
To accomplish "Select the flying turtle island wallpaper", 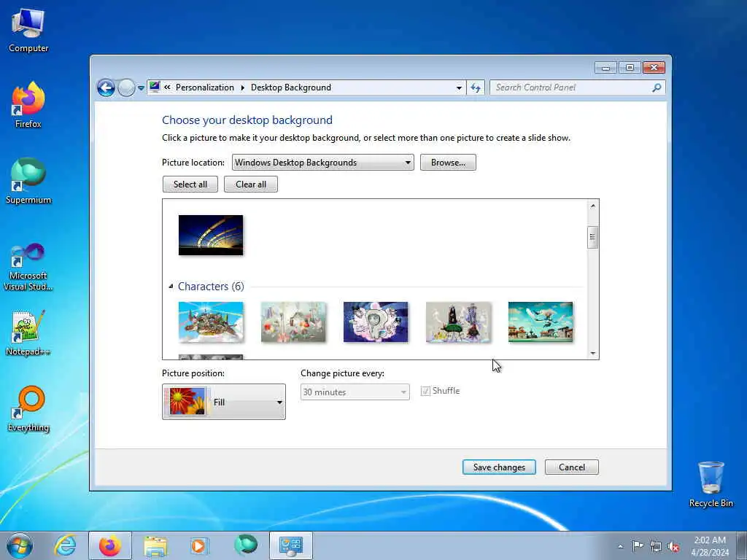I will 211,322.
